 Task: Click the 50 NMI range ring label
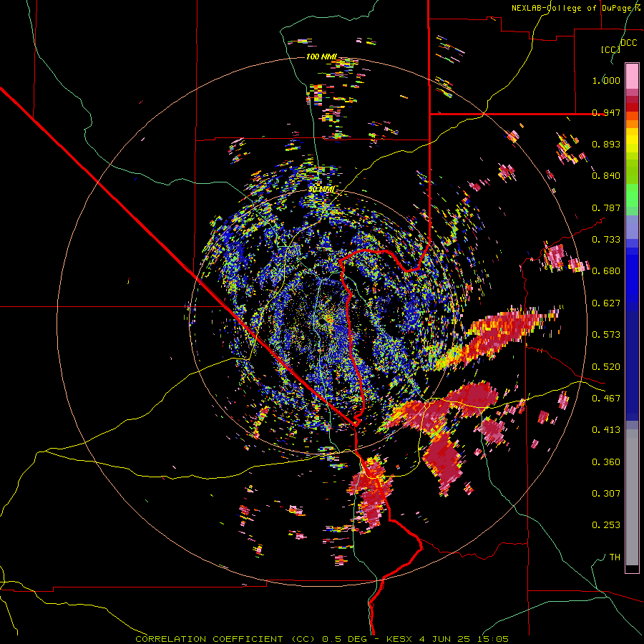321,190
